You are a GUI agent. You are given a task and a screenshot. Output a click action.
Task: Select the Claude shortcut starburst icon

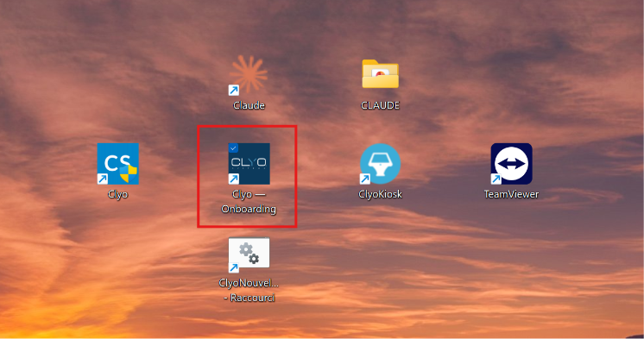coord(249,76)
